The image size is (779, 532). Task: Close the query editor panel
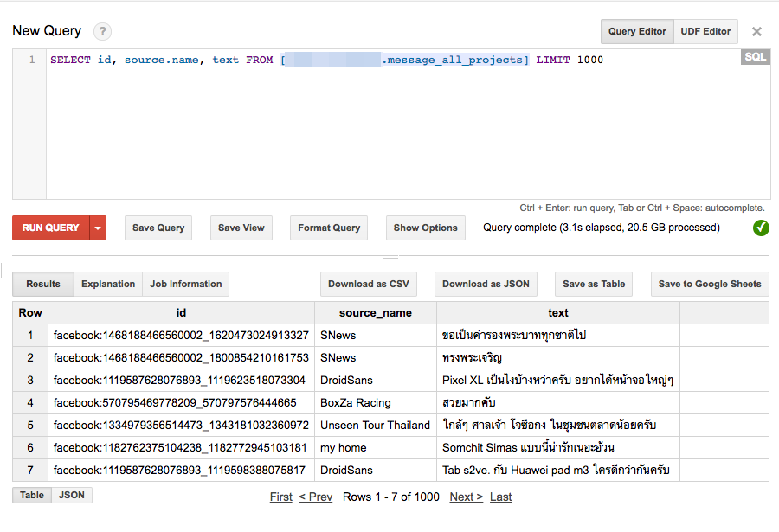pos(756,32)
